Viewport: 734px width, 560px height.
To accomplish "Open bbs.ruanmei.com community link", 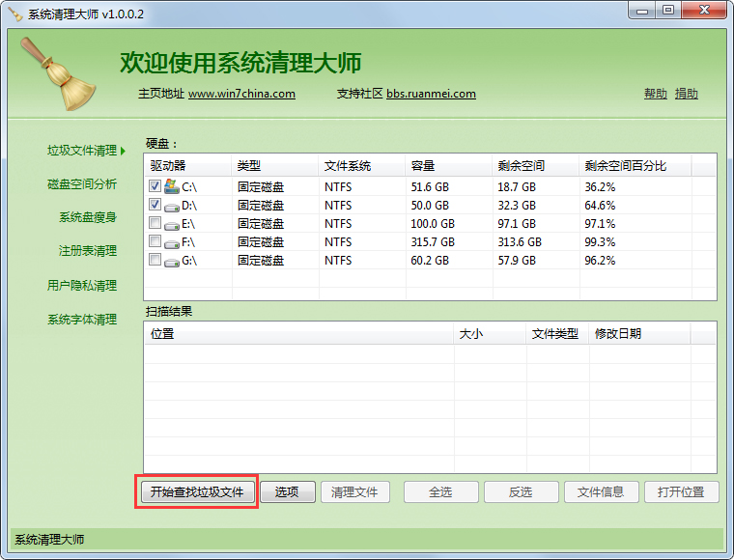I will click(x=431, y=94).
